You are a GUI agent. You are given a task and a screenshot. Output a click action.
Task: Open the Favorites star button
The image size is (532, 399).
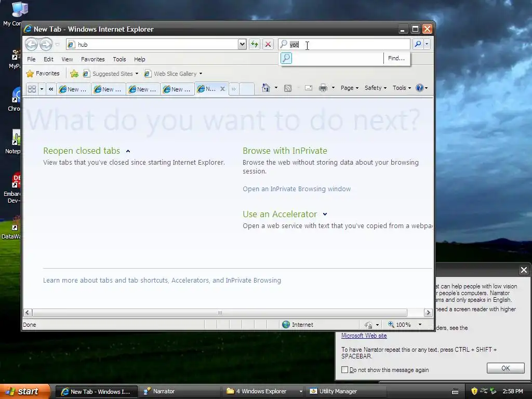point(43,73)
